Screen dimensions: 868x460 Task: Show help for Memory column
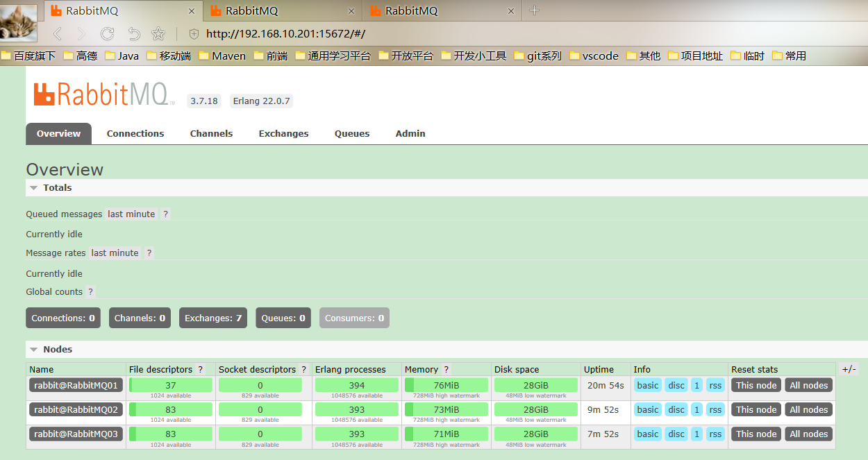(x=446, y=370)
